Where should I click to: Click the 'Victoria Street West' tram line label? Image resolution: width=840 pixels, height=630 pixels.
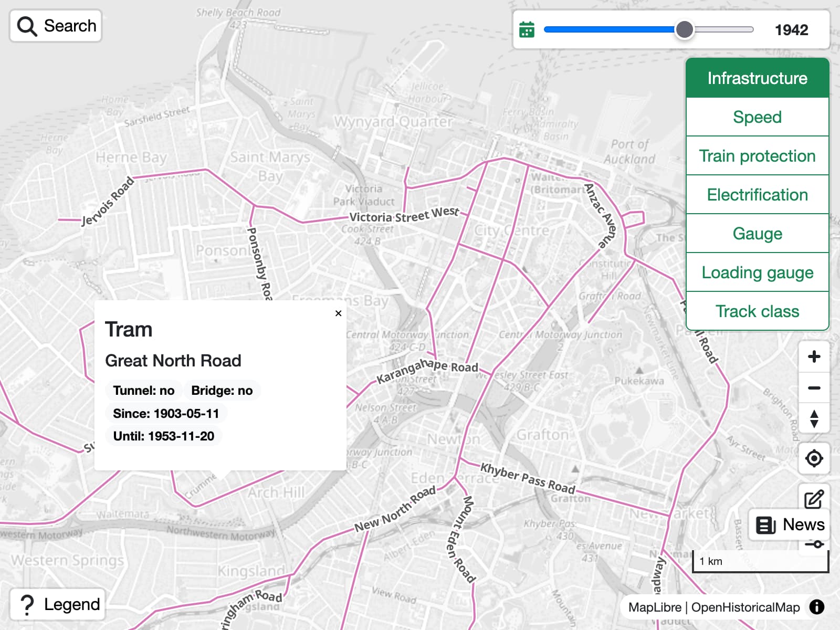[x=404, y=215]
